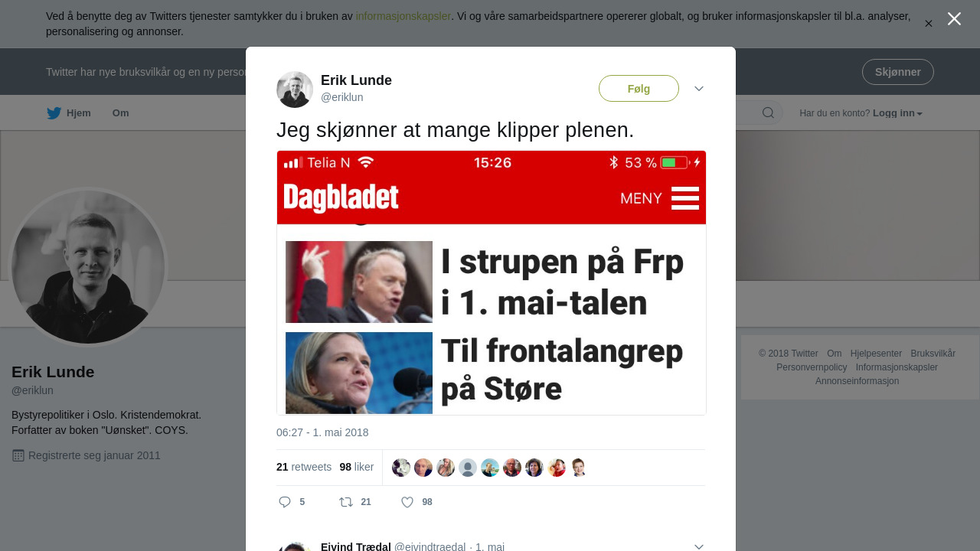Close the tweet overlay with large X
The width and height of the screenshot is (980, 551).
pyautogui.click(x=954, y=18)
